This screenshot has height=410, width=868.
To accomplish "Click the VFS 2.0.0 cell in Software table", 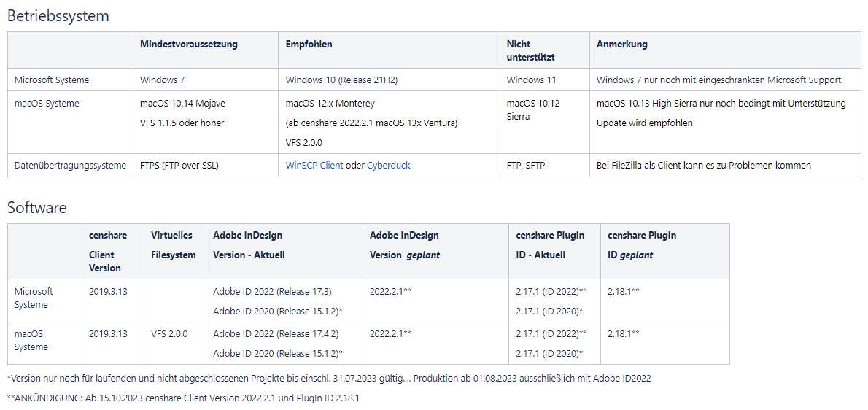I will point(169,333).
